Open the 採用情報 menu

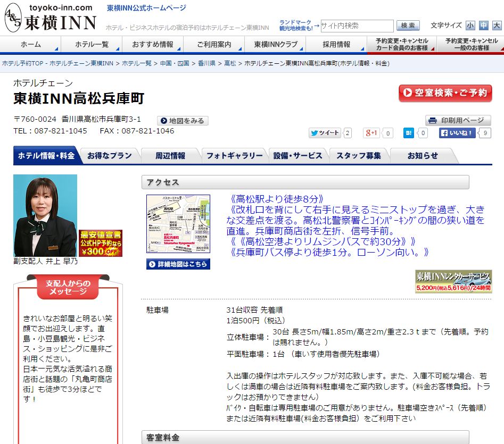pos(336,44)
